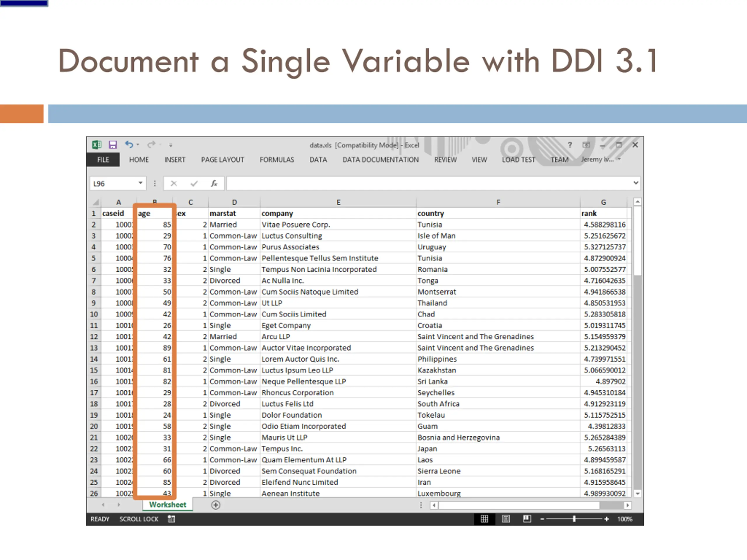Open the TEAM tab
This screenshot has width=747, height=560.
[x=560, y=160]
